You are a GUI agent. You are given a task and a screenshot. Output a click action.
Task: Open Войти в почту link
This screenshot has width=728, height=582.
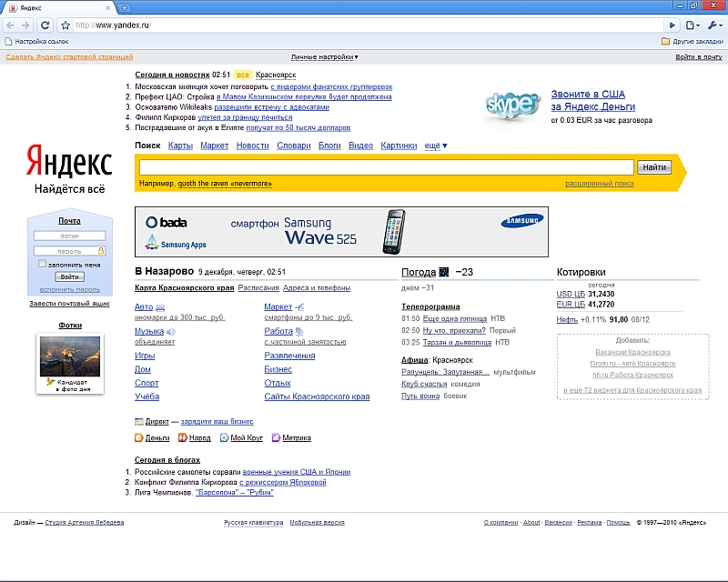click(x=699, y=56)
